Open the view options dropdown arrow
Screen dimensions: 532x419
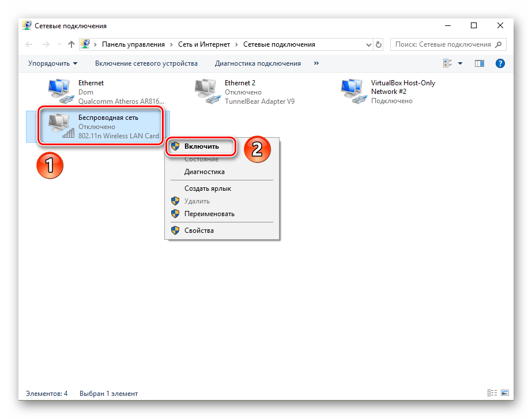point(461,63)
